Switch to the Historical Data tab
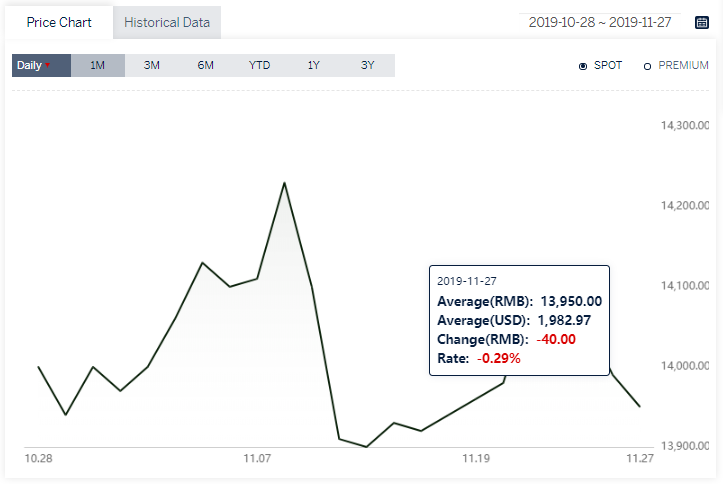723x484 pixels. 167,23
